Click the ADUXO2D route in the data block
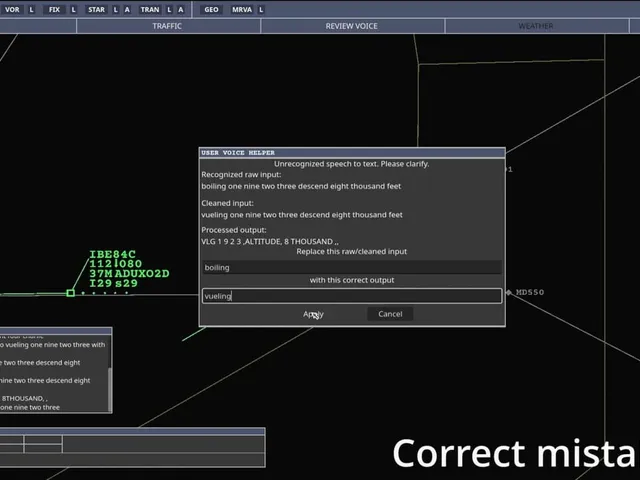The width and height of the screenshot is (640, 480). tap(142, 273)
